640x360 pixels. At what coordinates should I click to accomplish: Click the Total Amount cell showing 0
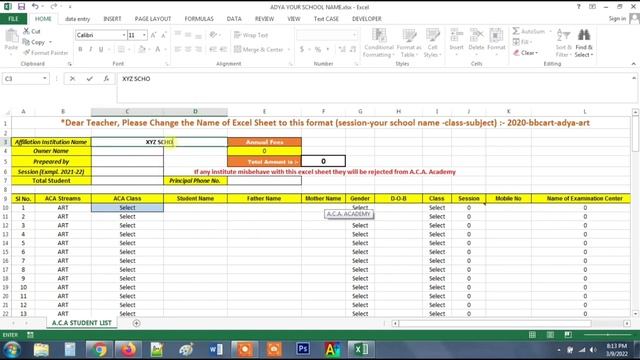323,161
